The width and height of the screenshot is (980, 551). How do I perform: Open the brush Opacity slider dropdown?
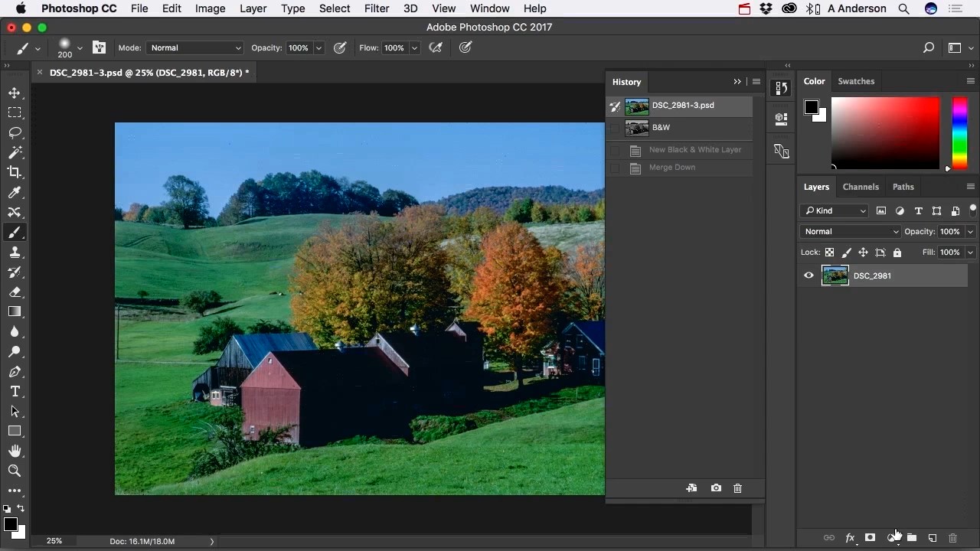tap(319, 47)
